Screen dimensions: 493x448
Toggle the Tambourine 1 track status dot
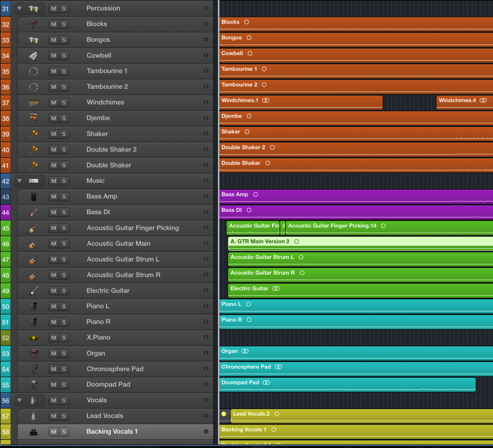click(206, 71)
